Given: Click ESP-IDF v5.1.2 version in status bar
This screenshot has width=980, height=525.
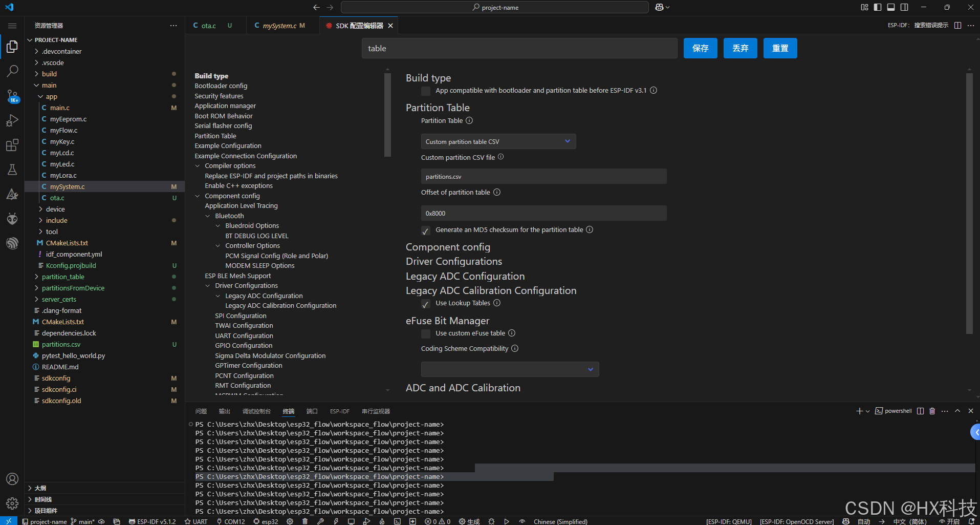Looking at the screenshot, I should (x=152, y=521).
